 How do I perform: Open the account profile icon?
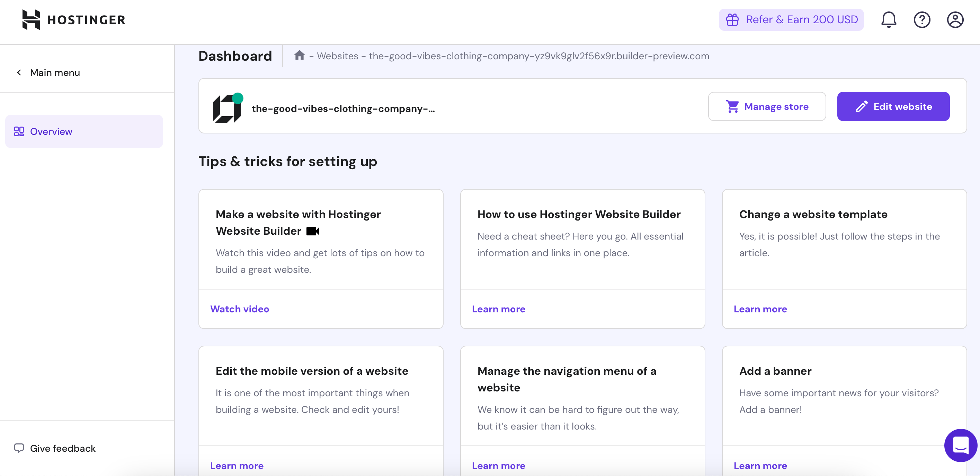tap(956, 19)
